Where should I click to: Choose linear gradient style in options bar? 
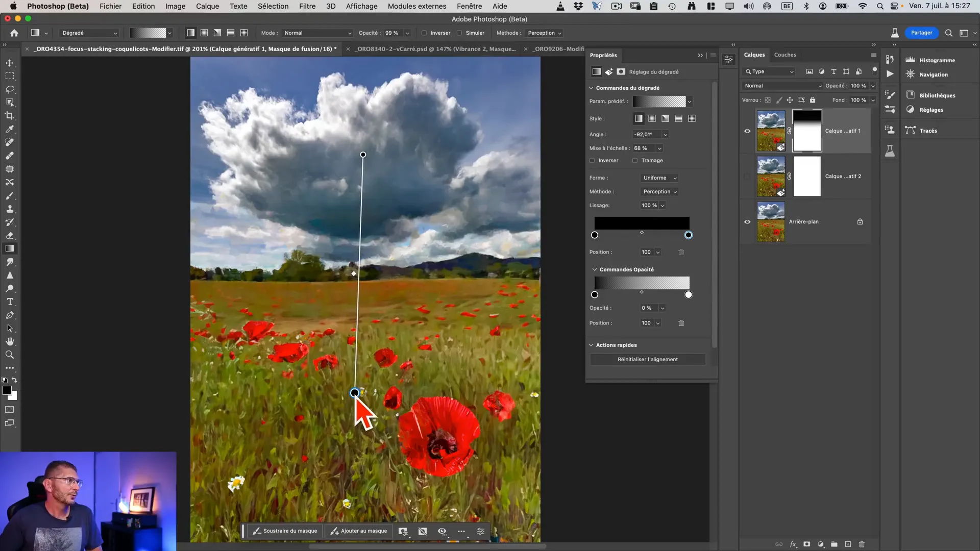coord(190,33)
